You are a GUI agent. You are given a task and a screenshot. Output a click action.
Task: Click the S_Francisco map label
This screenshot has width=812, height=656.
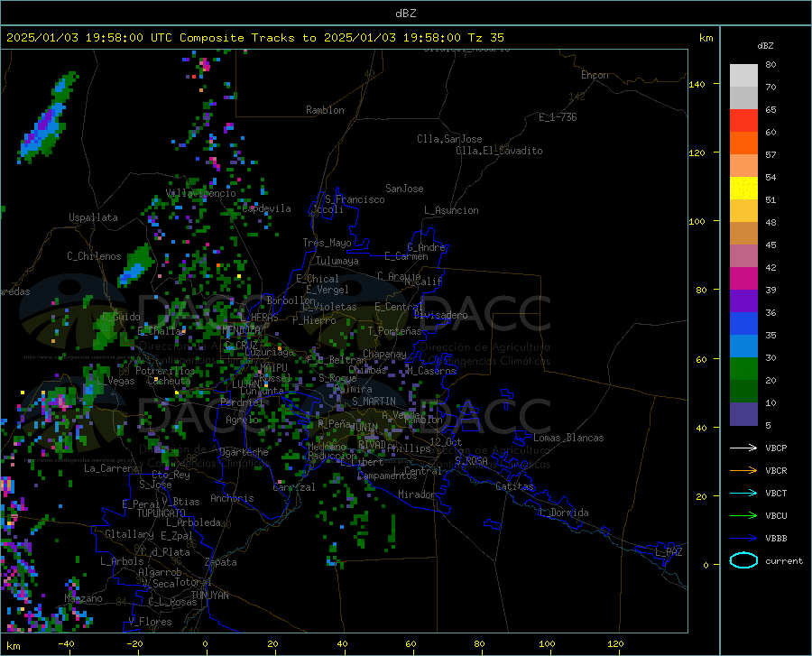coord(355,199)
